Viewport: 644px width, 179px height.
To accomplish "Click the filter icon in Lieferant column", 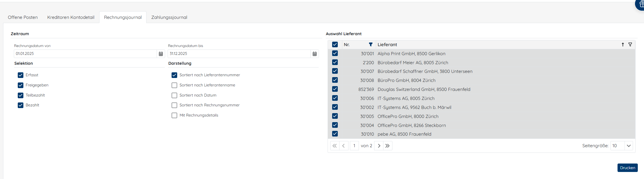I will tap(630, 44).
